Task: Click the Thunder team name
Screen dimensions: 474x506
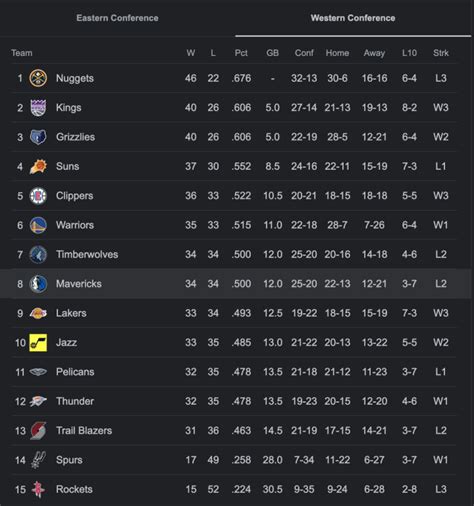Action: click(75, 401)
